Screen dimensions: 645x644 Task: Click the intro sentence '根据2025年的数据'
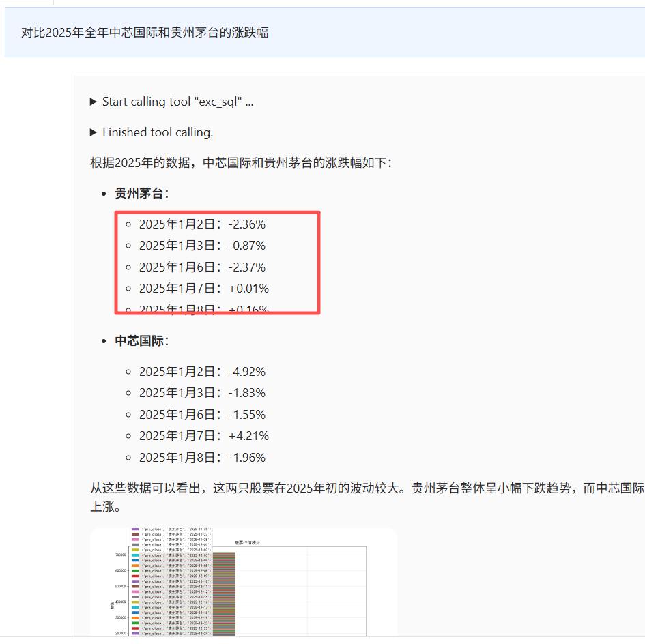(140, 163)
